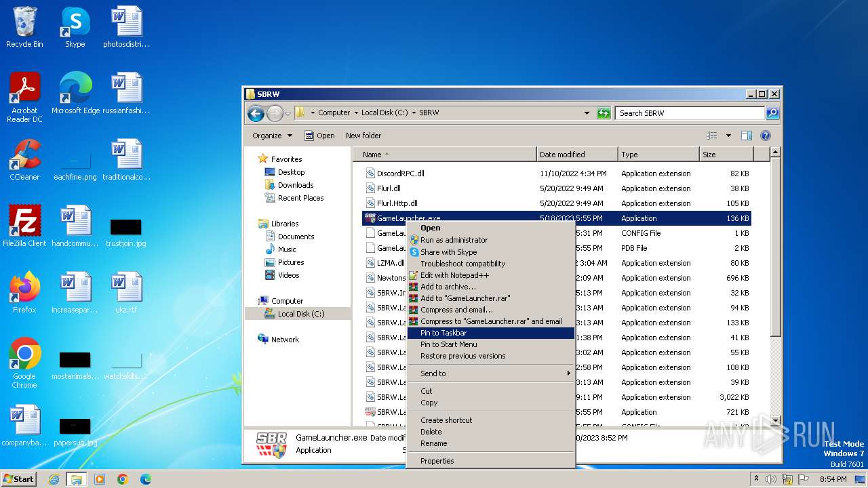Toggle the preview pane button
868x488 pixels.
747,136
